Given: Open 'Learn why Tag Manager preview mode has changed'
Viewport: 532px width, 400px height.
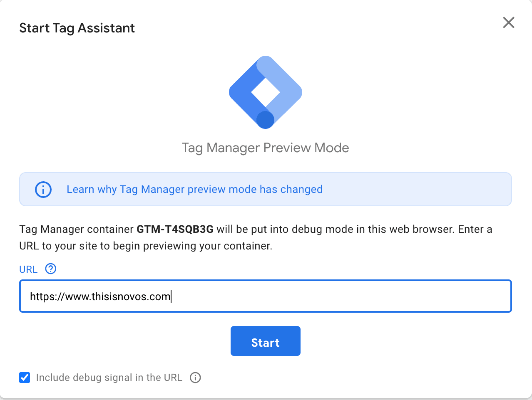Looking at the screenshot, I should click(x=194, y=189).
